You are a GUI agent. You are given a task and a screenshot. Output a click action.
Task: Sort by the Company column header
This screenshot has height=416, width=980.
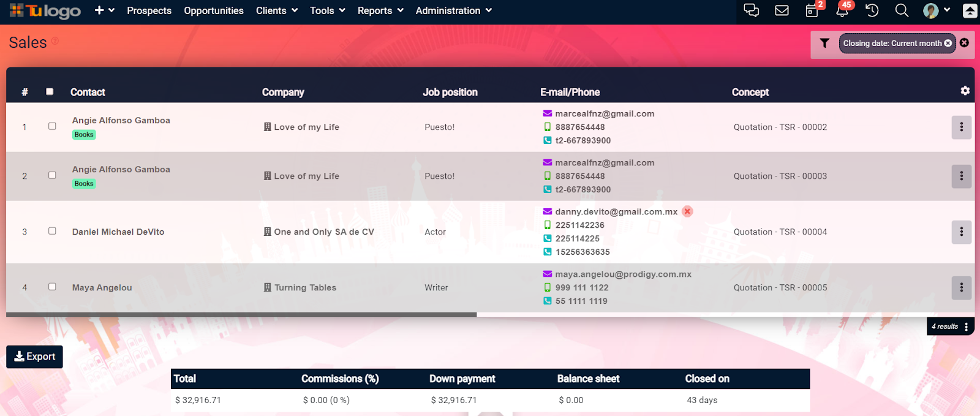coord(283,92)
